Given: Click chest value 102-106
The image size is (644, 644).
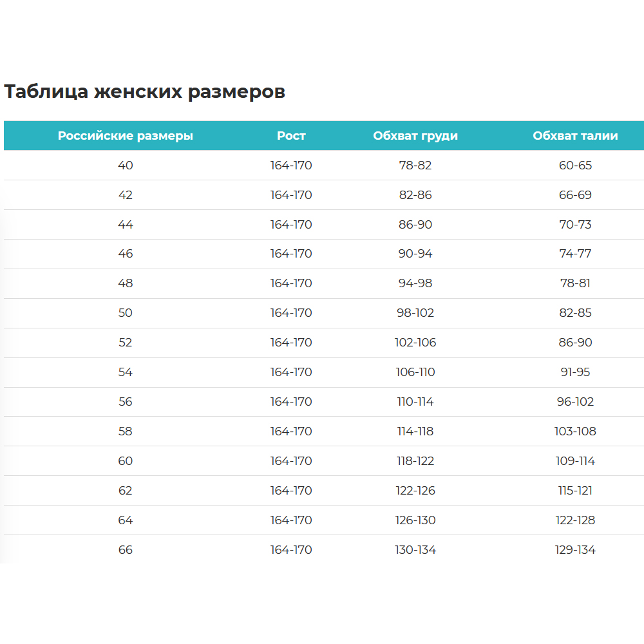Looking at the screenshot, I should tap(415, 343).
